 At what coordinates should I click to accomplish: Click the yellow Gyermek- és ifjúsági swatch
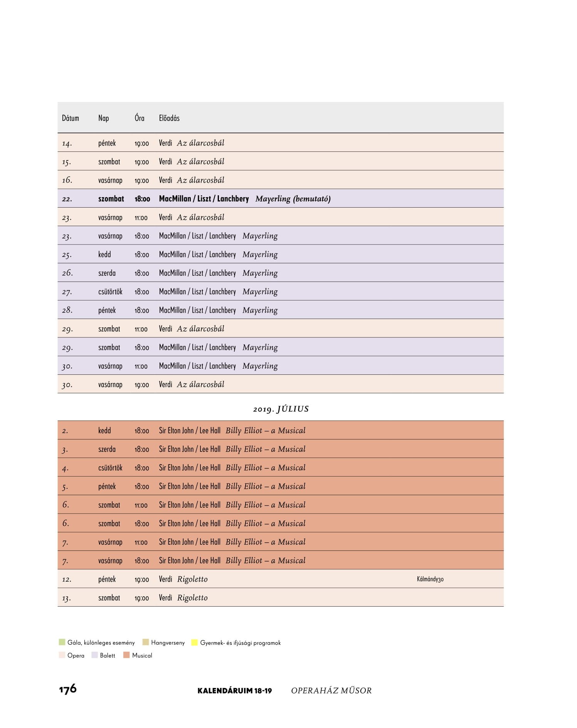(194, 642)
